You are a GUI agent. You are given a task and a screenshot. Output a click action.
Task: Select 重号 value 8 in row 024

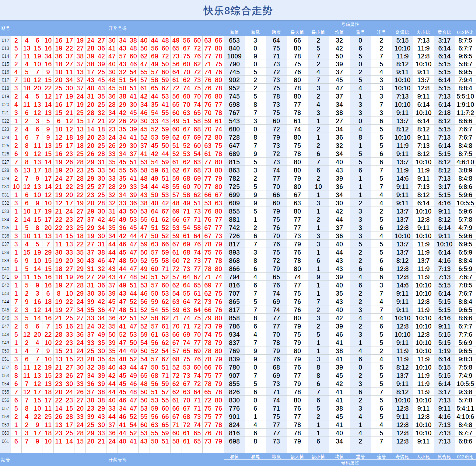coord(360,137)
